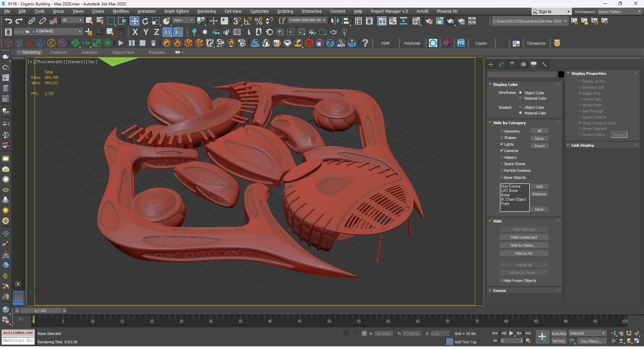The height and width of the screenshot is (349, 644).
Task: Click the RB toolbar icon
Action: coord(461,43)
